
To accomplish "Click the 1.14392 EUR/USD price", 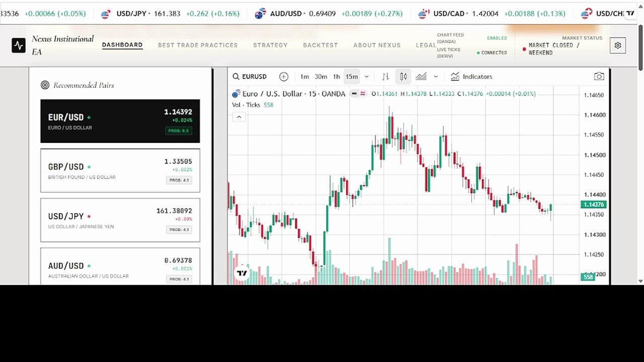I will [x=178, y=112].
